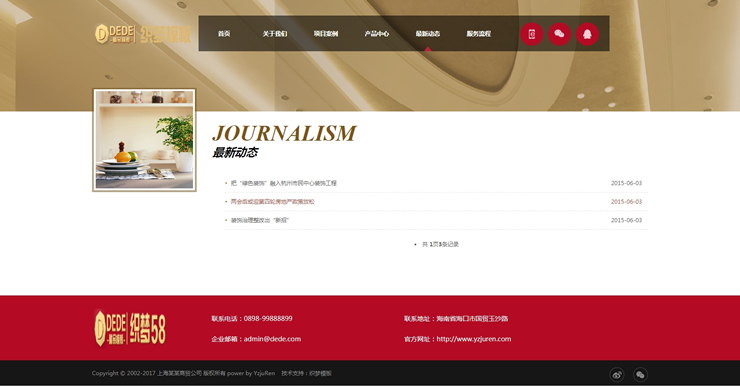Select the 项目案例 navigation item
Image resolution: width=740 pixels, height=387 pixels.
pos(326,34)
